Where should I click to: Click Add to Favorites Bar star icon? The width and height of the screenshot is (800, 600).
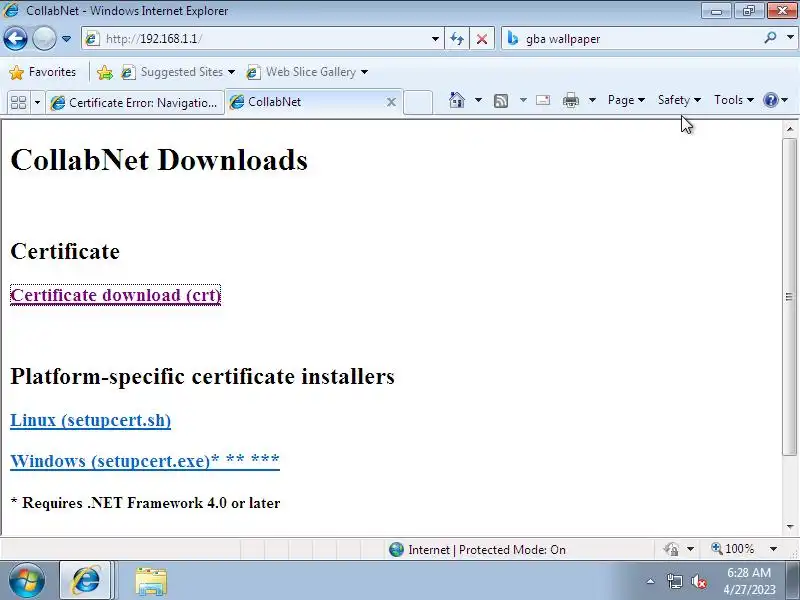pyautogui.click(x=105, y=72)
